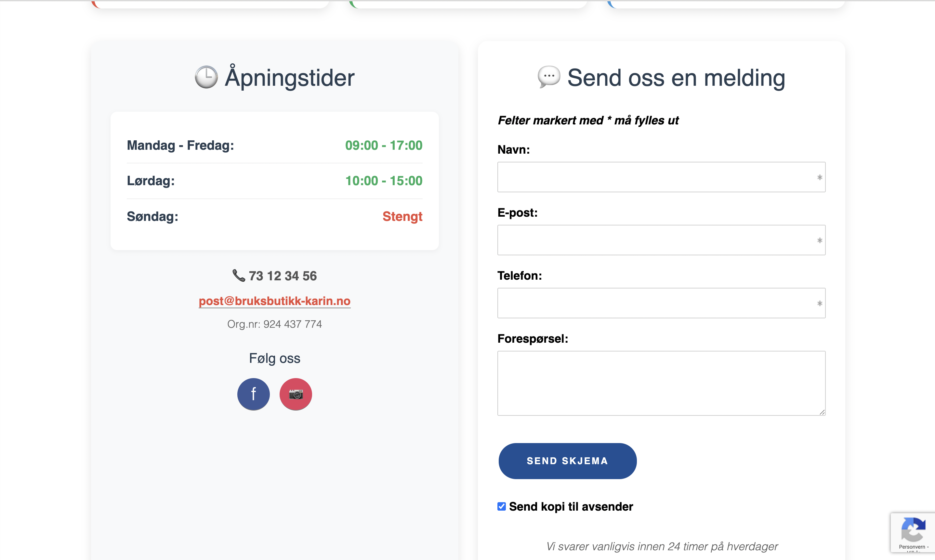The image size is (935, 560).
Task: Click into the Forespørsel text area
Action: (661, 383)
